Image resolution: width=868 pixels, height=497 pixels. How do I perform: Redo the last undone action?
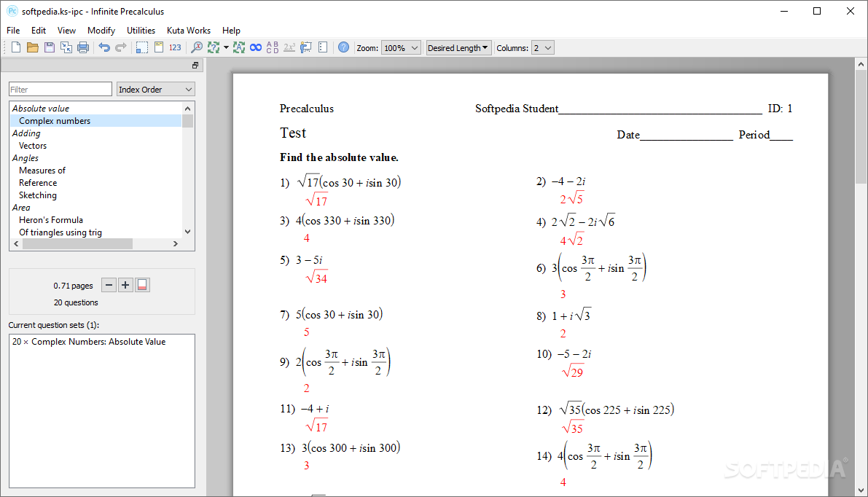pos(121,47)
